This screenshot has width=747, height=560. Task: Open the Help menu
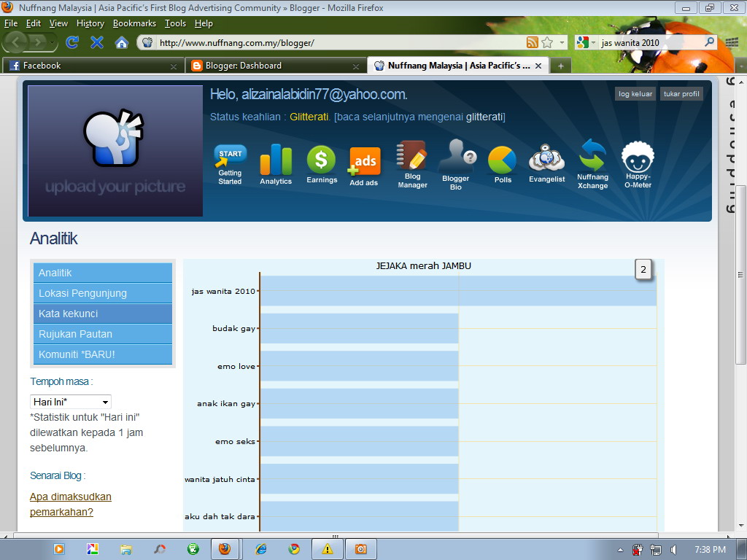pyautogui.click(x=204, y=23)
